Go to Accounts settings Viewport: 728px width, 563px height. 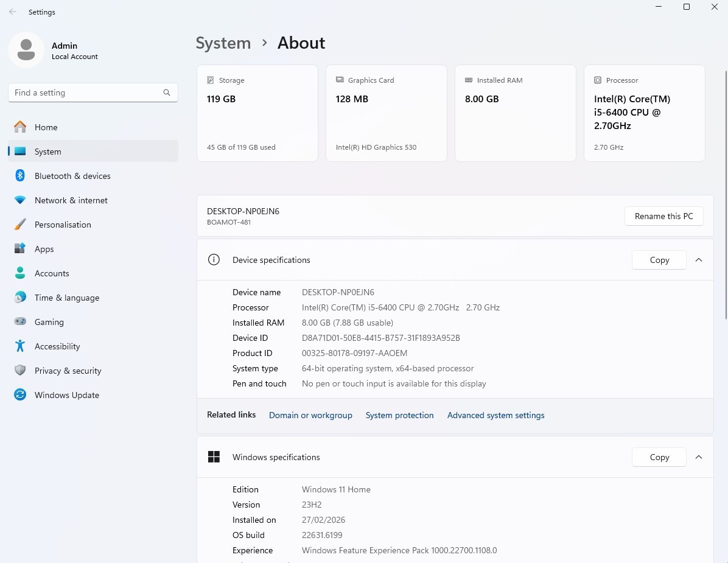[52, 273]
